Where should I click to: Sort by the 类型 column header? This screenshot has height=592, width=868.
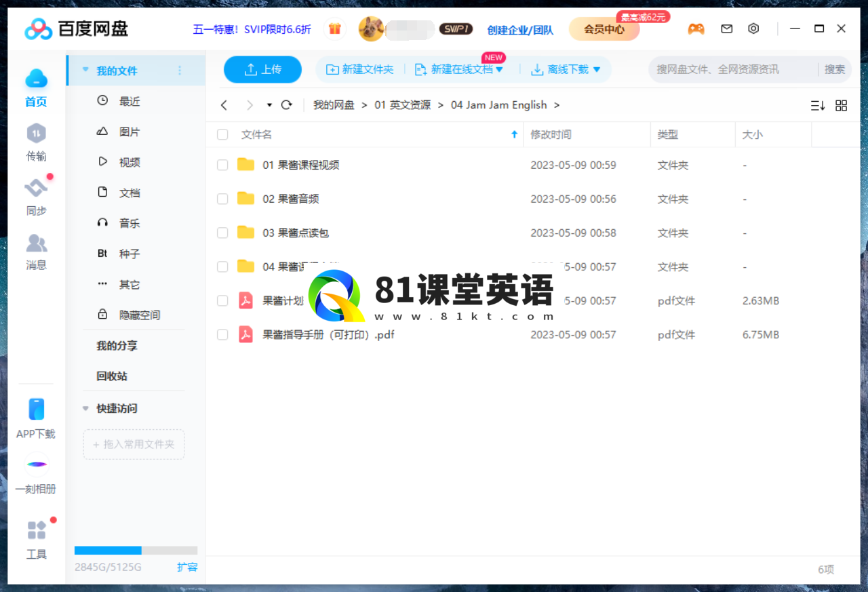tap(667, 135)
